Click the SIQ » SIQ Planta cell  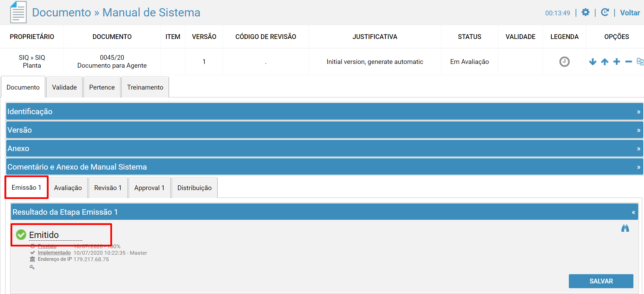32,62
